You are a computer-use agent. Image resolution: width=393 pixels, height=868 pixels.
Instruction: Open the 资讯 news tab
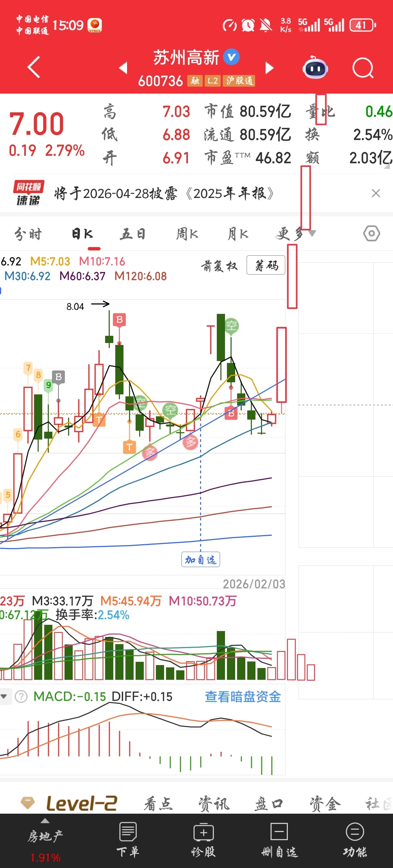pos(214,804)
